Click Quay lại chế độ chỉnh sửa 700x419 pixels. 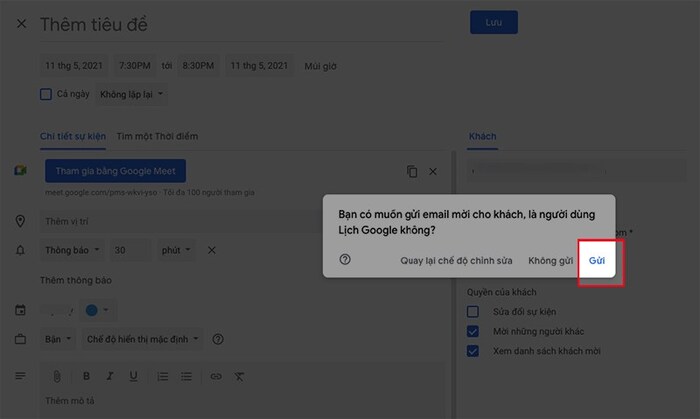(456, 260)
